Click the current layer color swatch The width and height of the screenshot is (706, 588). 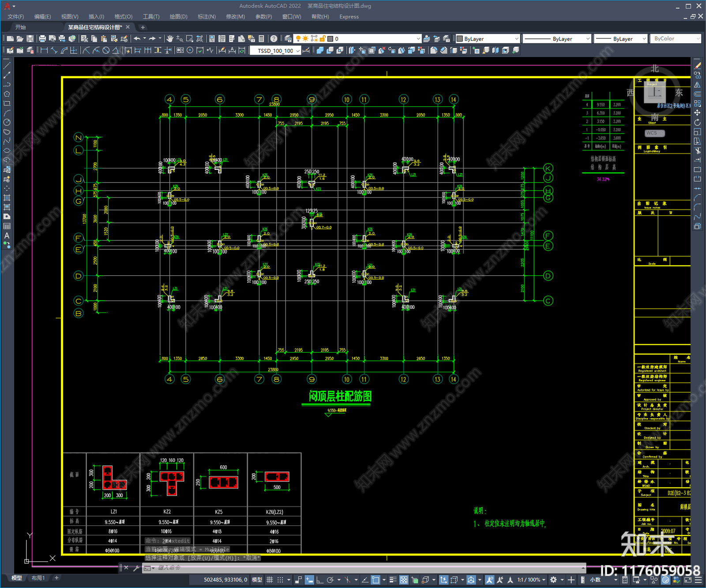(330, 39)
